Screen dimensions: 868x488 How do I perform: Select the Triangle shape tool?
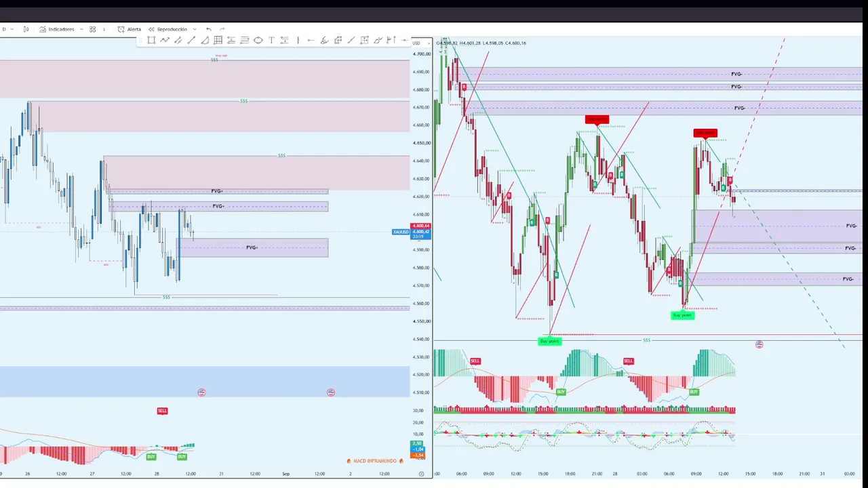[205, 40]
